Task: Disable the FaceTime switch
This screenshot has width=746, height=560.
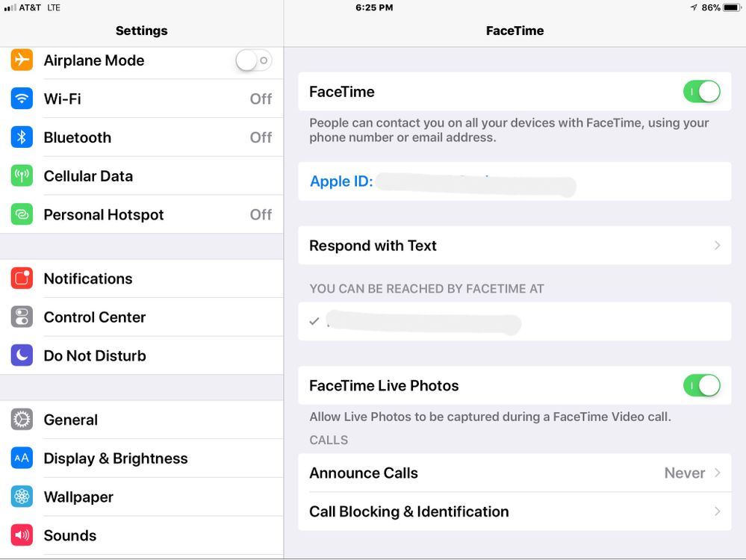Action: 701,91
